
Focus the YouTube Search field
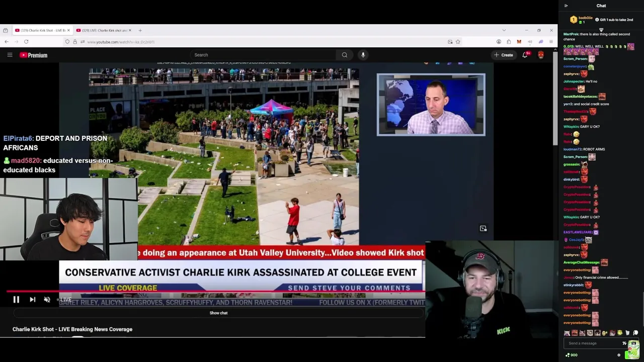point(263,55)
